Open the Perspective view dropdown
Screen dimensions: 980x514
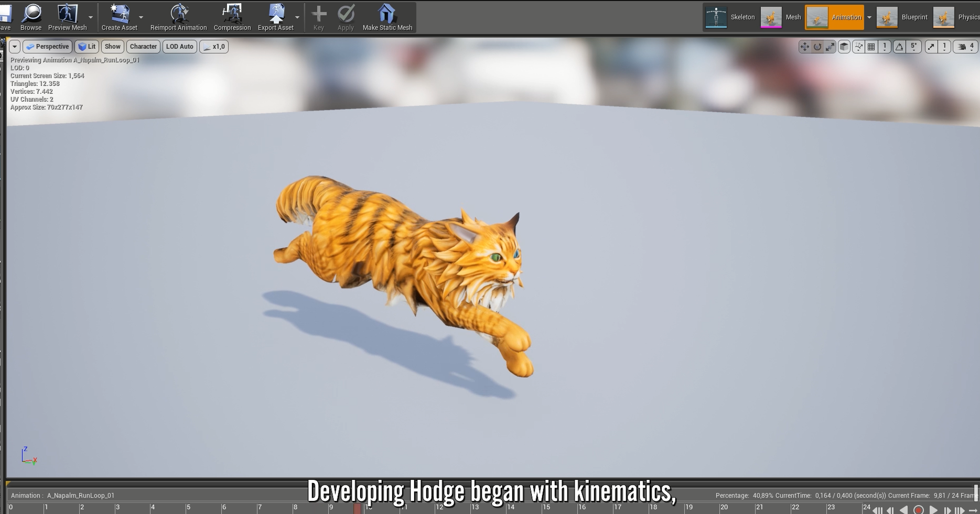click(48, 47)
